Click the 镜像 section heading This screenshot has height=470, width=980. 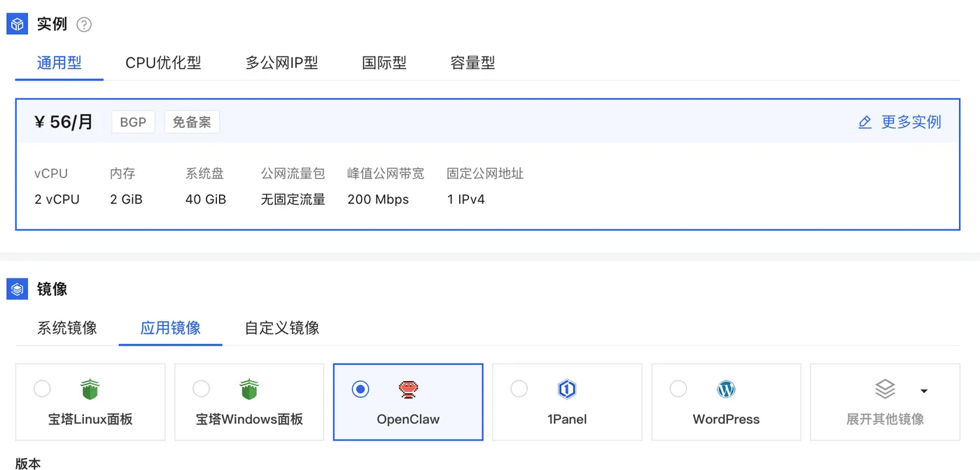point(52,289)
